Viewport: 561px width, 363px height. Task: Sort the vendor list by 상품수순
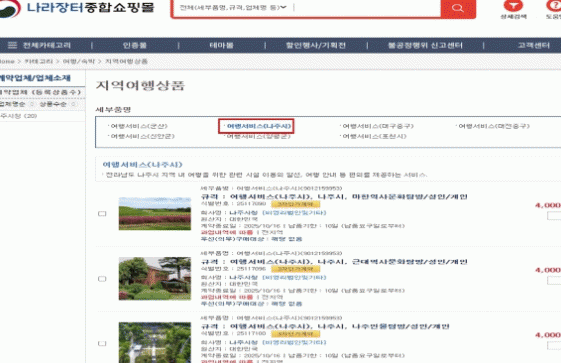[x=53, y=104]
